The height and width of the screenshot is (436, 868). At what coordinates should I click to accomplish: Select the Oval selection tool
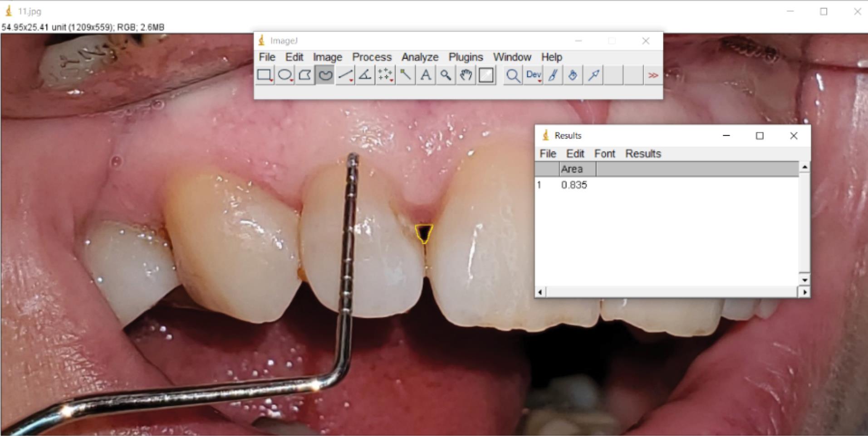click(x=284, y=75)
